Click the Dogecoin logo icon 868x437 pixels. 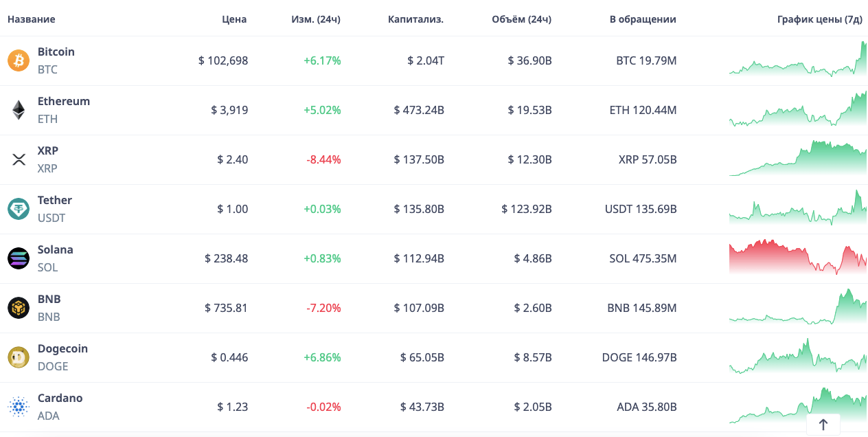[19, 357]
